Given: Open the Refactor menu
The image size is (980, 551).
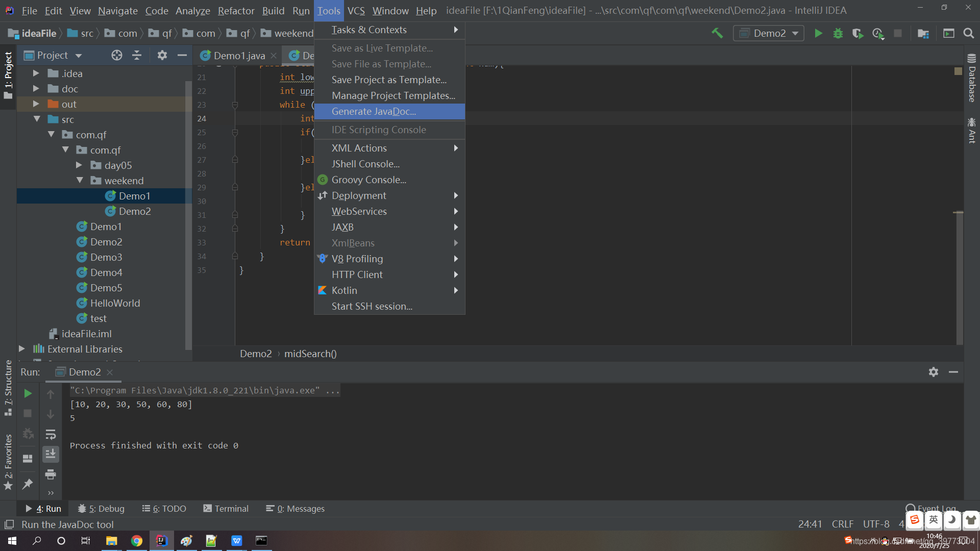Looking at the screenshot, I should [236, 11].
